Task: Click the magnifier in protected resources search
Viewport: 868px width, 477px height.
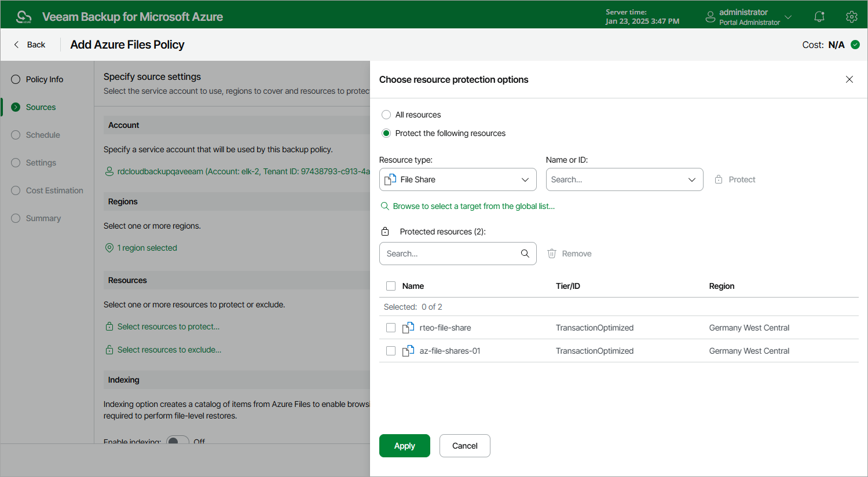Action: coord(525,254)
